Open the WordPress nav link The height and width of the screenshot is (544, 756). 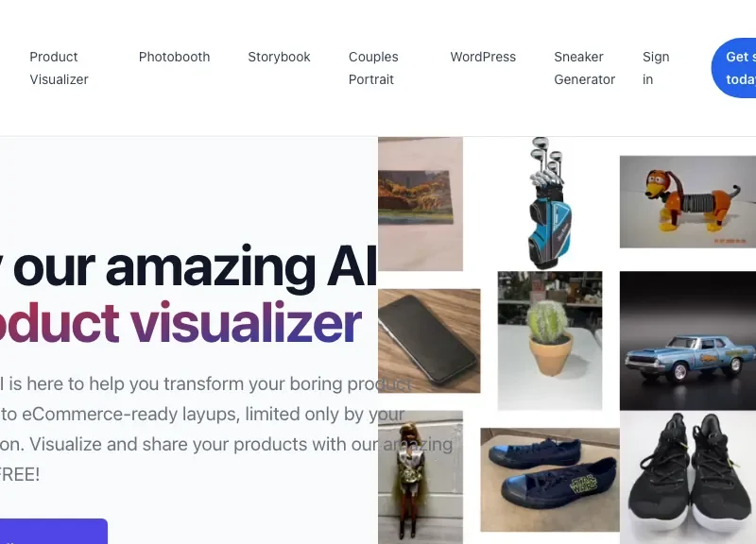point(483,57)
